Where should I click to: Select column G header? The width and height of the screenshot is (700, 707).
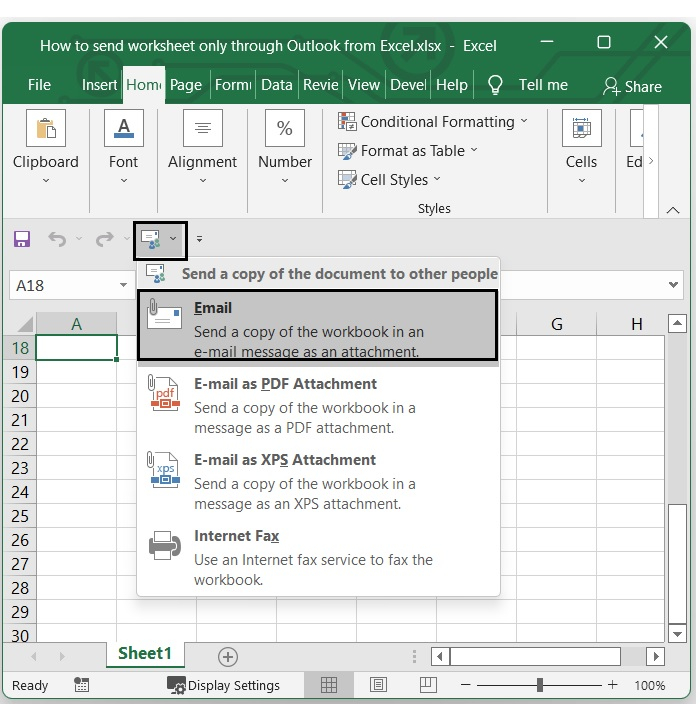[x=557, y=324]
